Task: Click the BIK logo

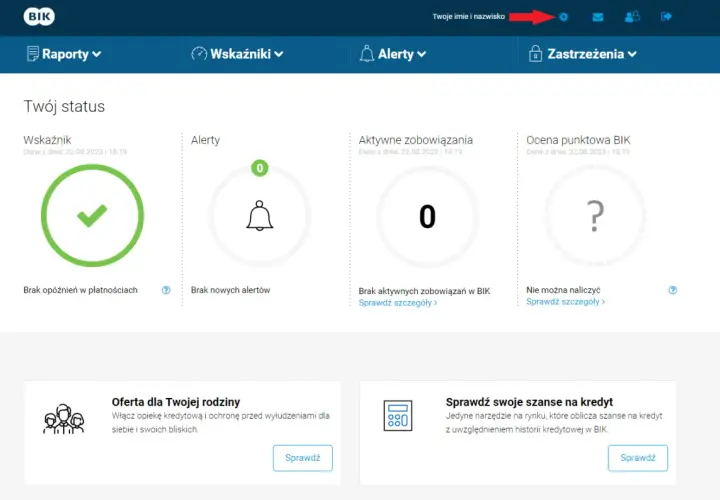Action: click(39, 17)
